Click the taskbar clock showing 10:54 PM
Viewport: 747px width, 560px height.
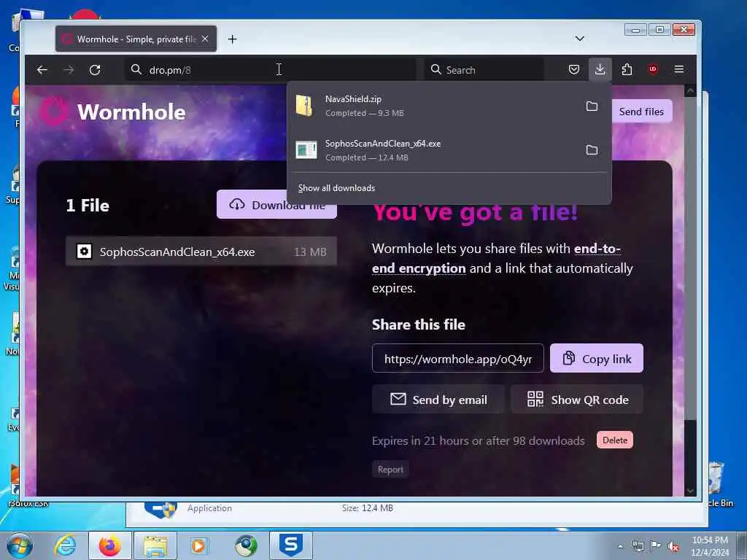pyautogui.click(x=710, y=546)
